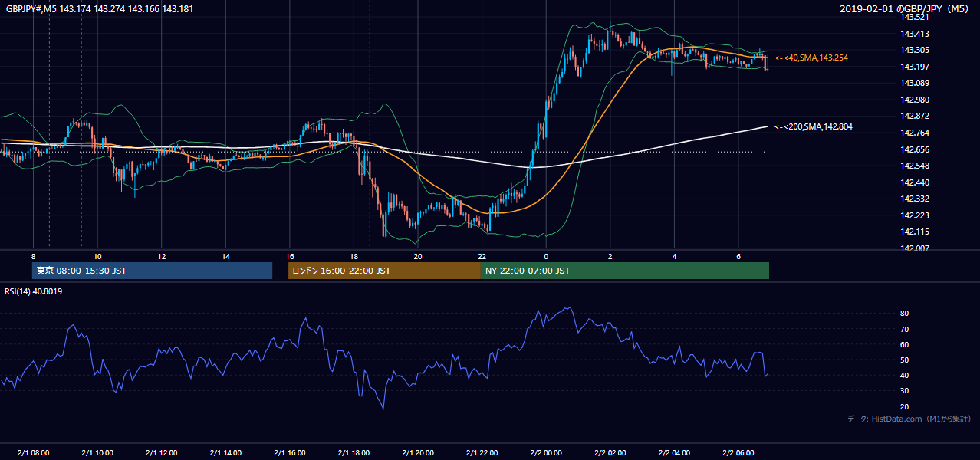Image resolution: width=980 pixels, height=460 pixels.
Task: Click the 142.223 price axis label
Action: coord(914,215)
